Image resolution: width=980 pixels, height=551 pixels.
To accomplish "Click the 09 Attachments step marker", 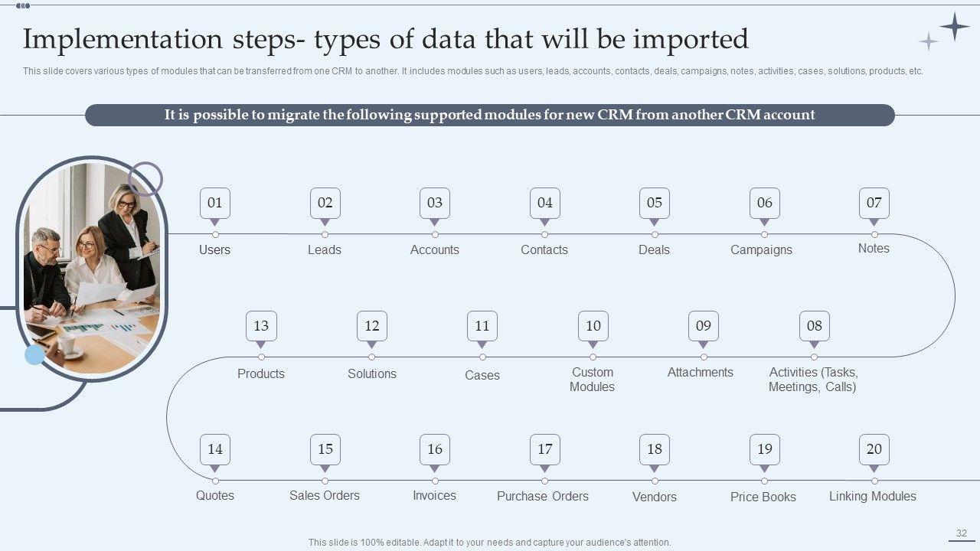I will tap(704, 326).
